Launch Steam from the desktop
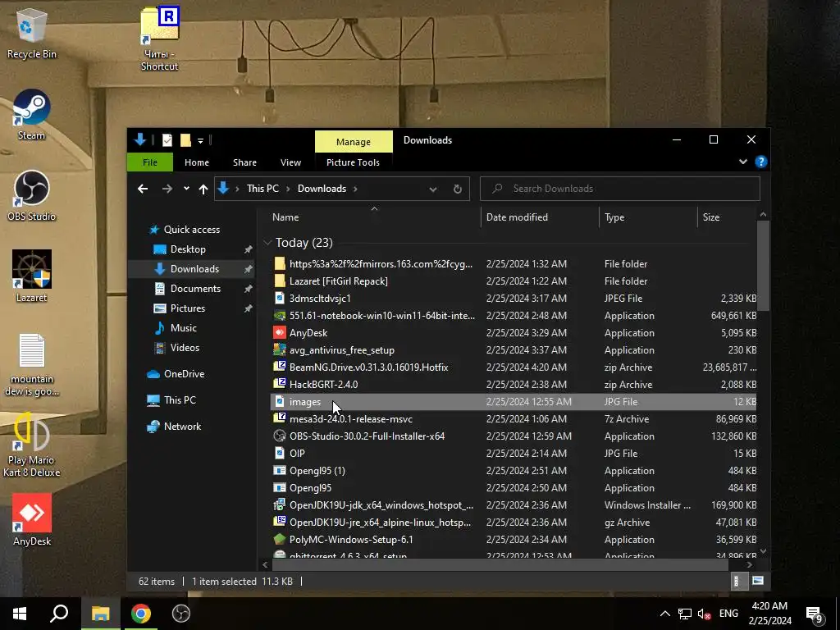The image size is (840, 630). 31,115
